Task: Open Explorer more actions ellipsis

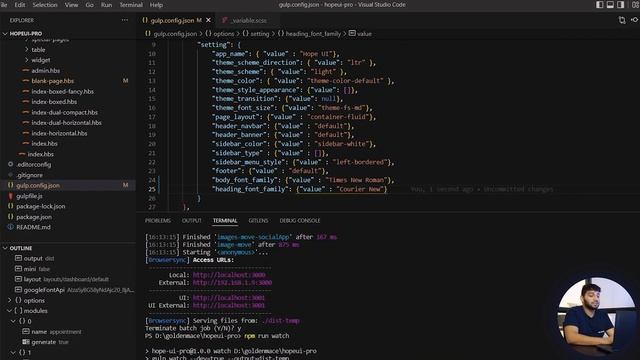Action: pyautogui.click(x=124, y=20)
